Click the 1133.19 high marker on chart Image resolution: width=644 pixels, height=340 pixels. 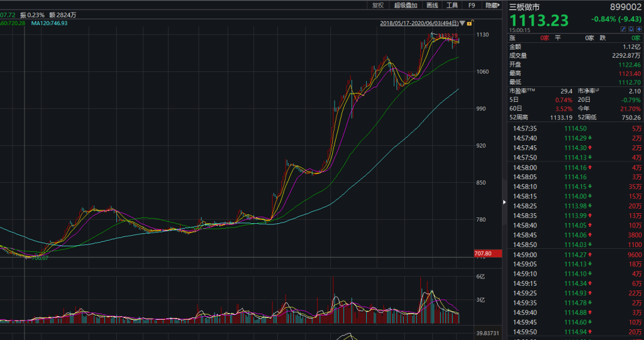448,35
